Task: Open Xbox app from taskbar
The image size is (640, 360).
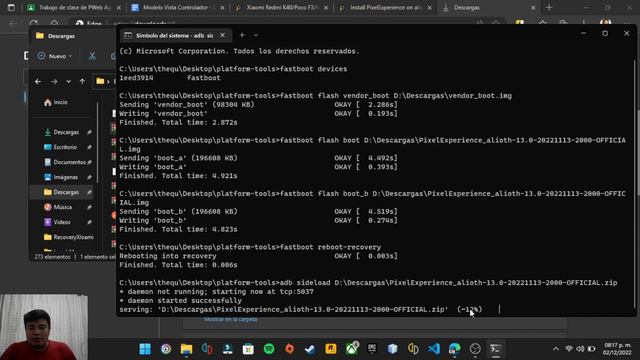Action: tap(352, 349)
